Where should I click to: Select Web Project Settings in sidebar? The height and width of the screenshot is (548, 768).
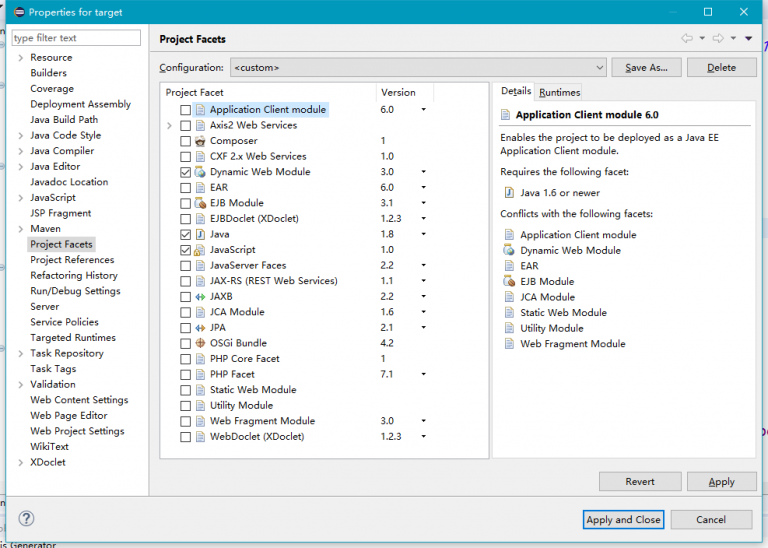point(77,431)
